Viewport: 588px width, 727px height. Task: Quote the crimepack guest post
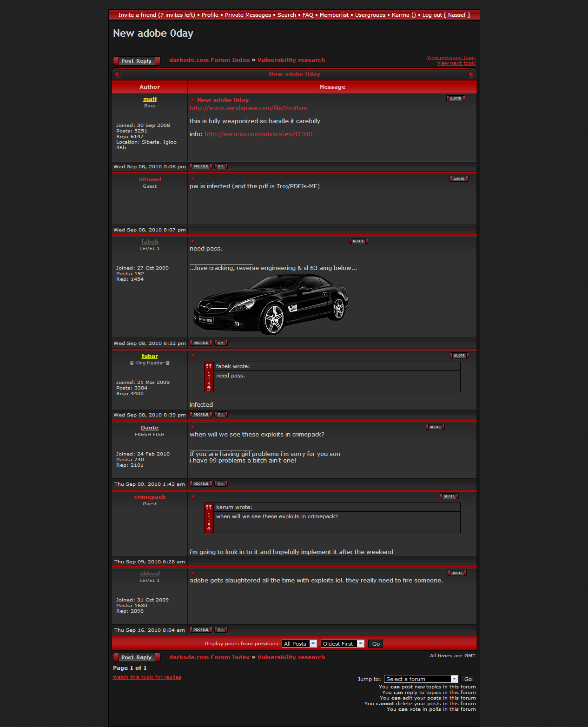tap(449, 496)
